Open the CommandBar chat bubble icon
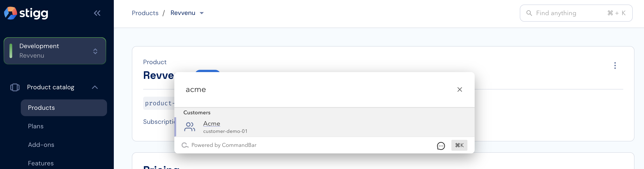This screenshot has width=644, height=169. pos(441,146)
